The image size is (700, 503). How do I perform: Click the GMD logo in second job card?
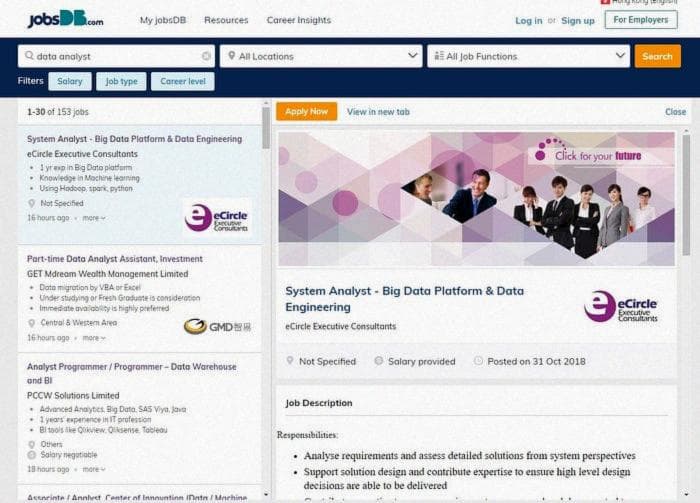(x=217, y=326)
